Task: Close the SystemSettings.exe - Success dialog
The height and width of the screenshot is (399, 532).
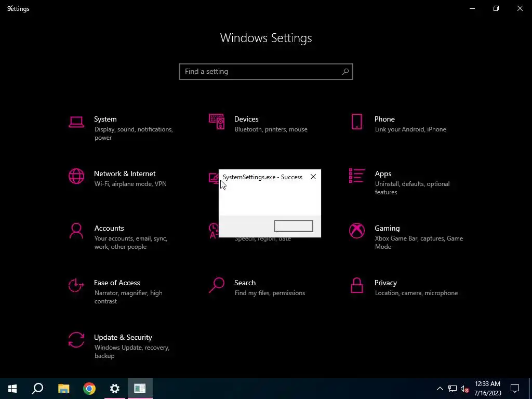Action: click(x=313, y=177)
